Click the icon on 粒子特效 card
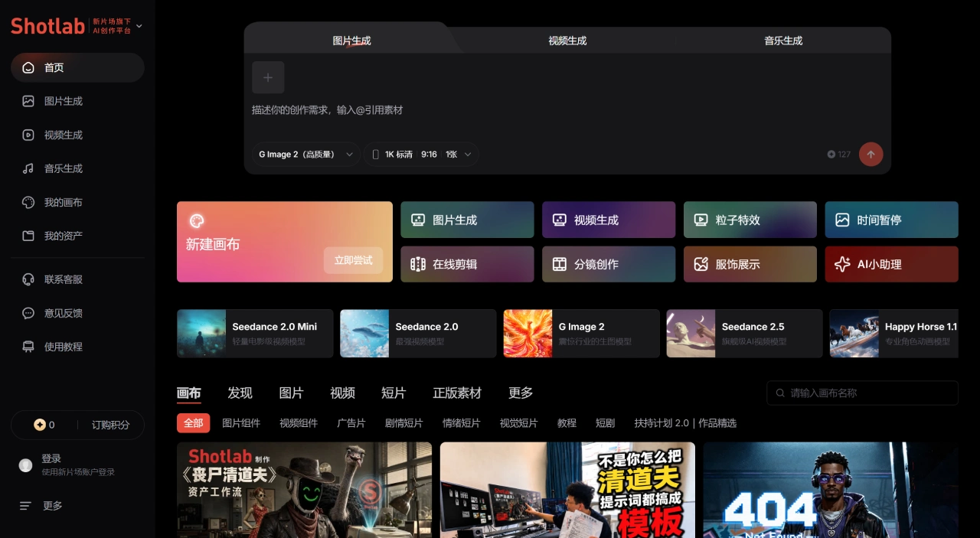The height and width of the screenshot is (538, 980). pyautogui.click(x=701, y=220)
